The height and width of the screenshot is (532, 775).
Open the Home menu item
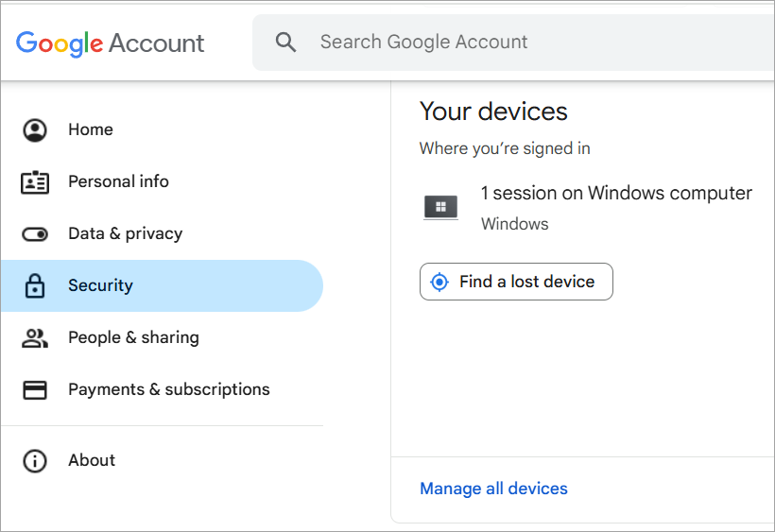click(x=162, y=129)
